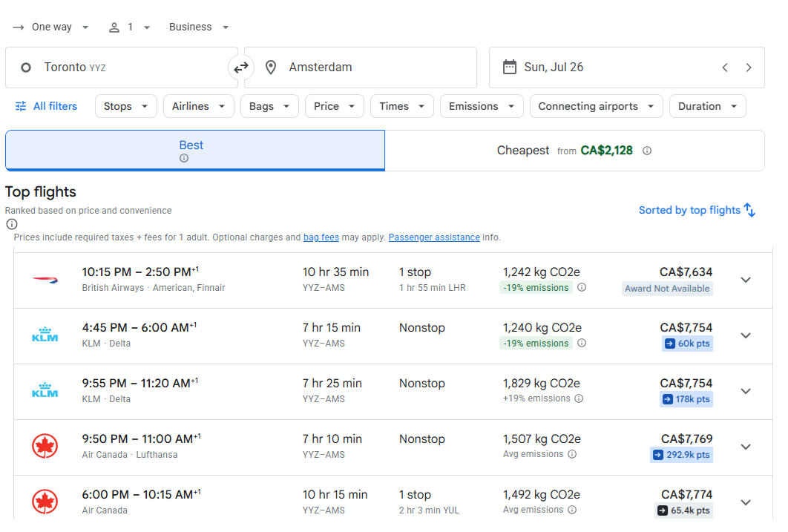Image resolution: width=788 pixels, height=532 pixels.
Task: Show Avg emissions info for 9:50 PM flight
Action: point(572,454)
